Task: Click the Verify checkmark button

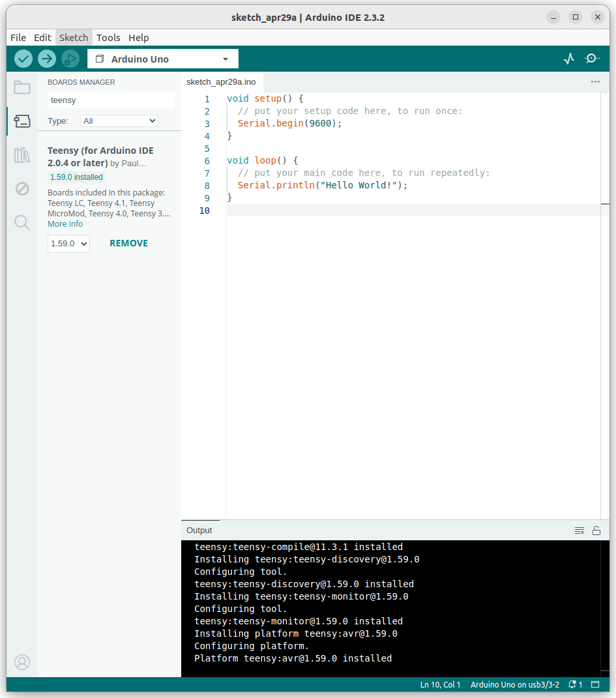Action: click(23, 59)
